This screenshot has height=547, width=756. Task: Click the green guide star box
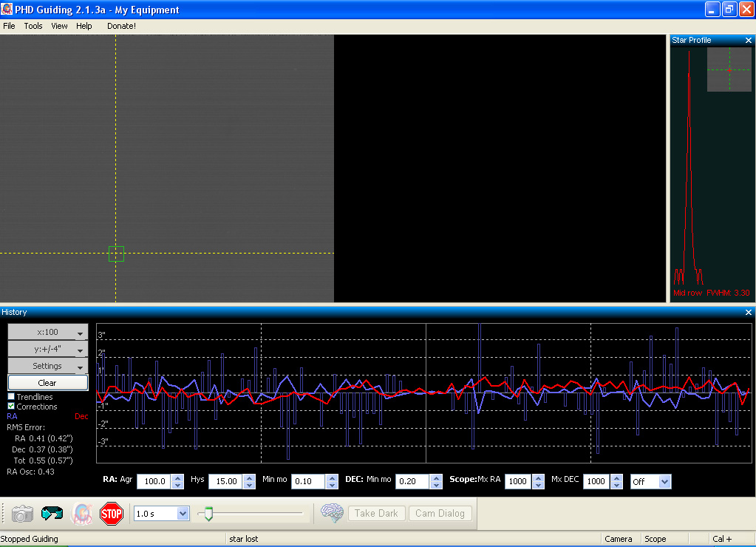coord(116,254)
